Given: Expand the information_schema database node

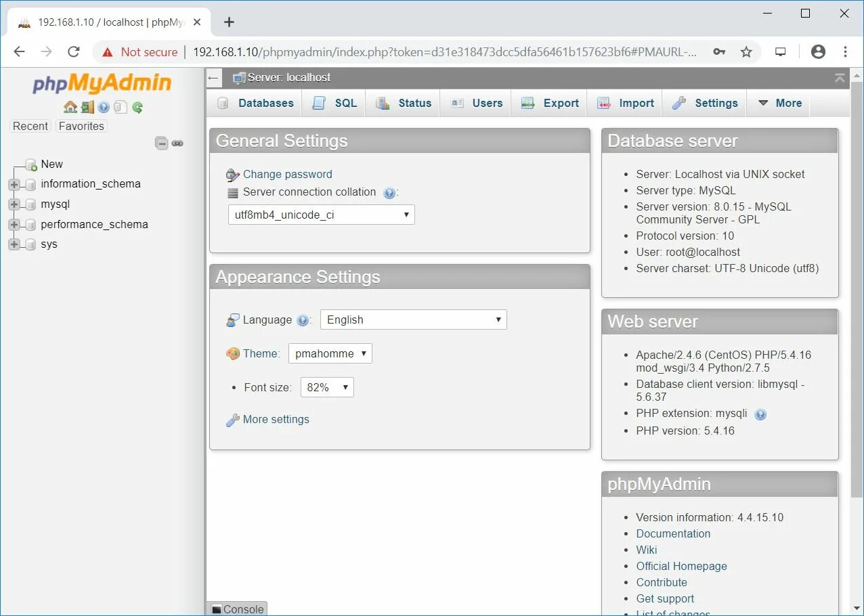Looking at the screenshot, I should (14, 184).
